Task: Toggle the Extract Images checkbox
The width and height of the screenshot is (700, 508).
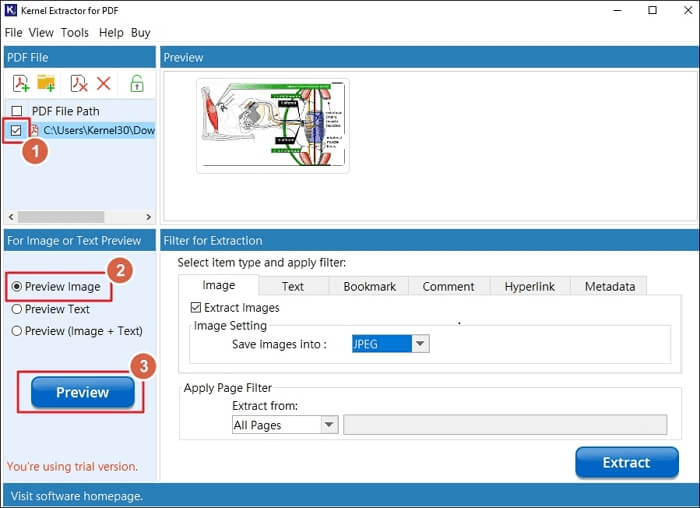Action: click(196, 307)
